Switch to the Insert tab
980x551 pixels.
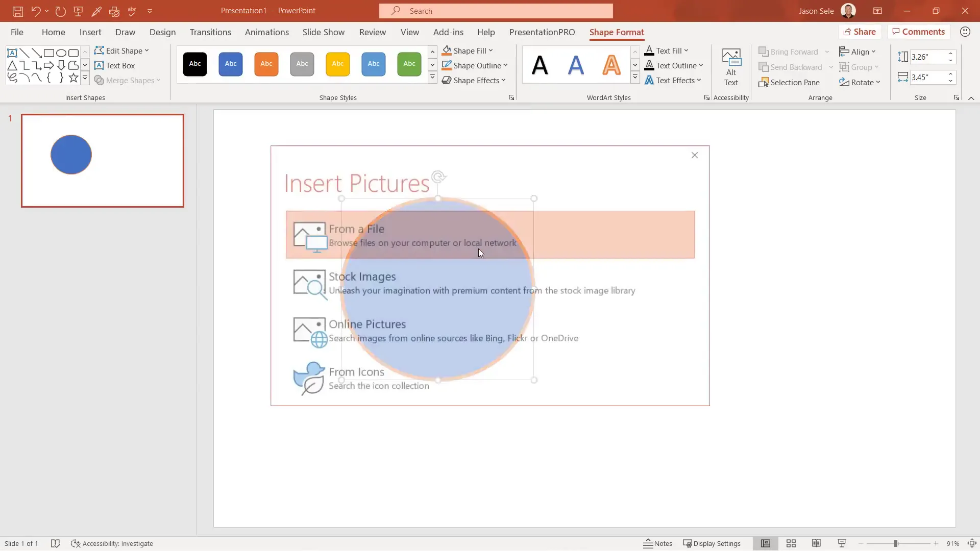[x=90, y=32]
